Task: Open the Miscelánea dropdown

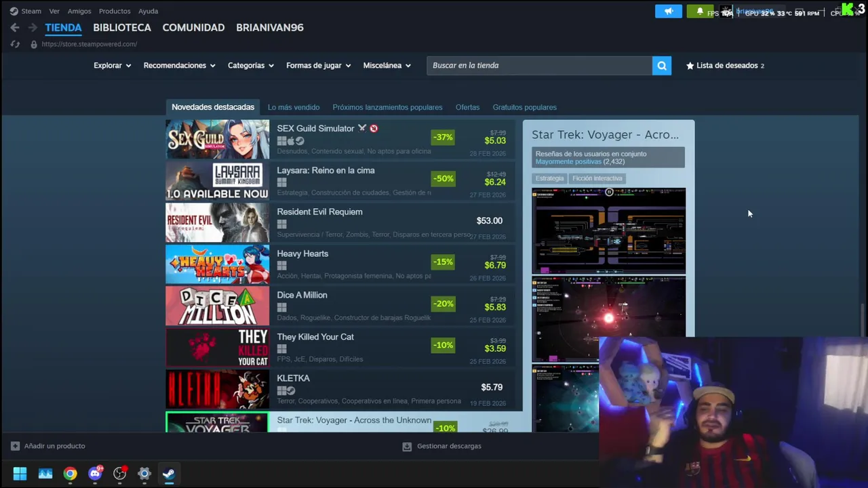Action: 387,66
